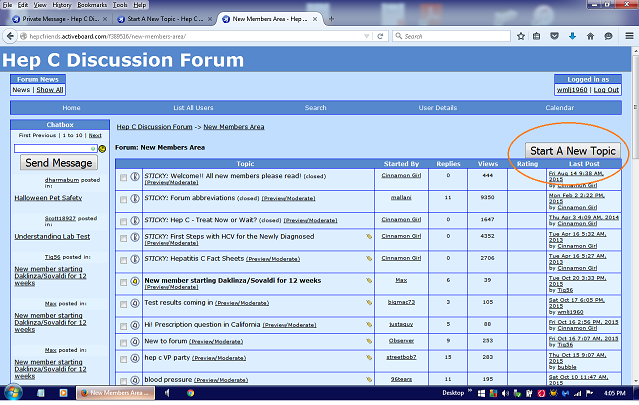Tick the checkbox beside Forum abbreviations

click(x=124, y=198)
